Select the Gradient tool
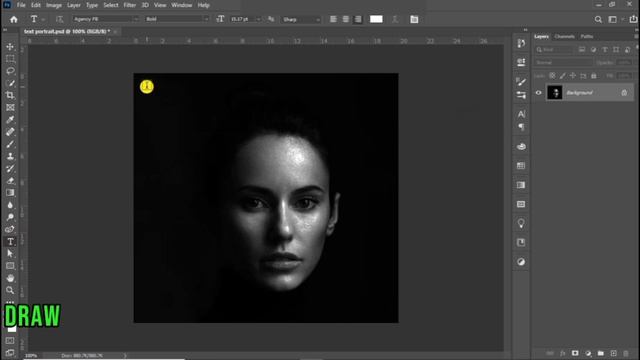This screenshot has height=360, width=640. 10,193
